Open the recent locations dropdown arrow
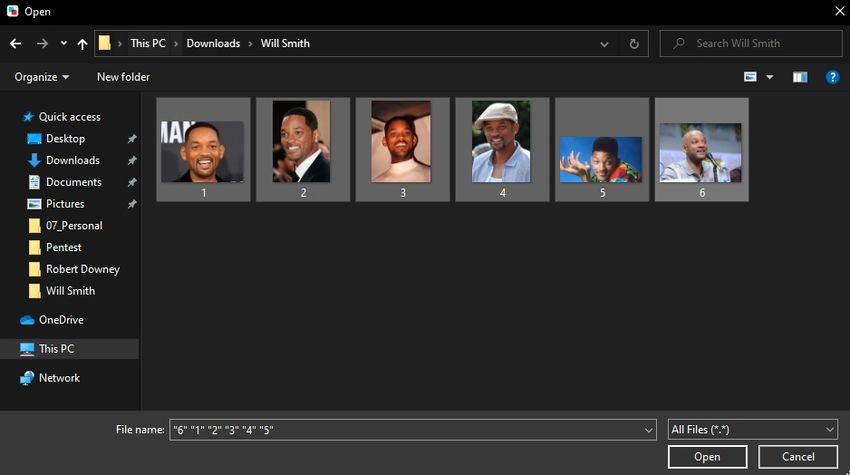The height and width of the screenshot is (475, 850). point(63,43)
